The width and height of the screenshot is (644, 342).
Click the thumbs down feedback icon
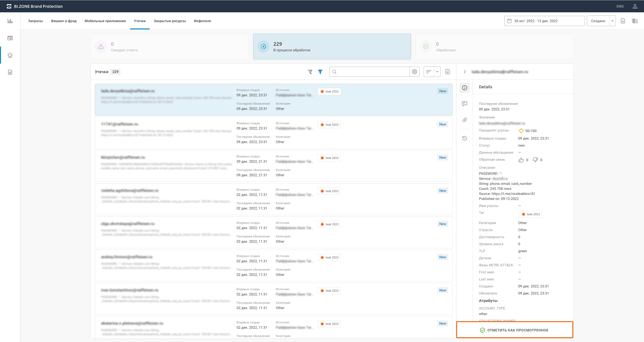[x=535, y=160]
